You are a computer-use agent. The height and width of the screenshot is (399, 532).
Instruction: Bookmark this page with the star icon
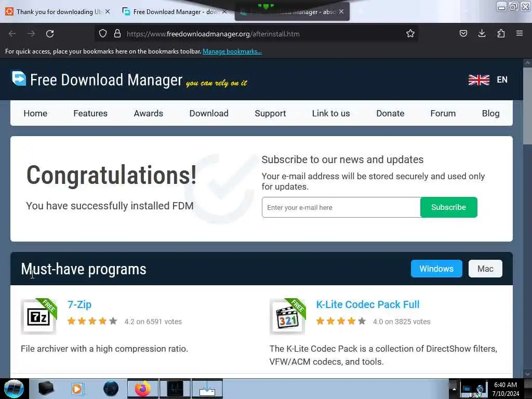coord(410,34)
